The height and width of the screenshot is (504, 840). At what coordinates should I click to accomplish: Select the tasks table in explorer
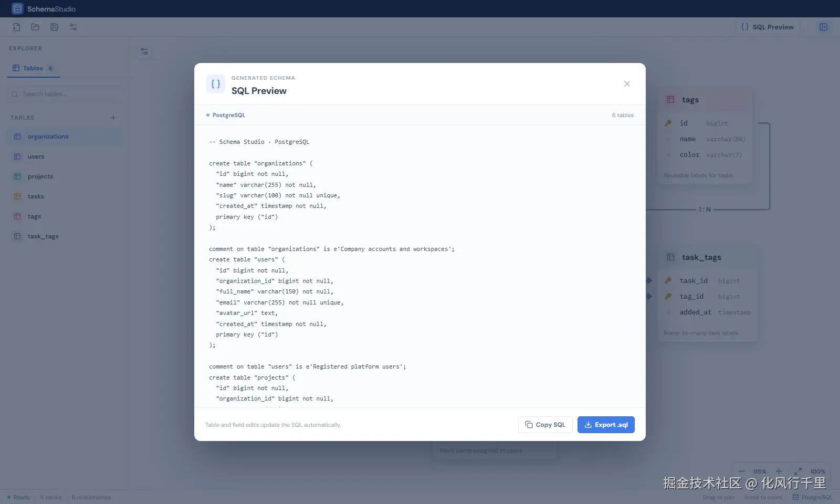tap(65, 196)
